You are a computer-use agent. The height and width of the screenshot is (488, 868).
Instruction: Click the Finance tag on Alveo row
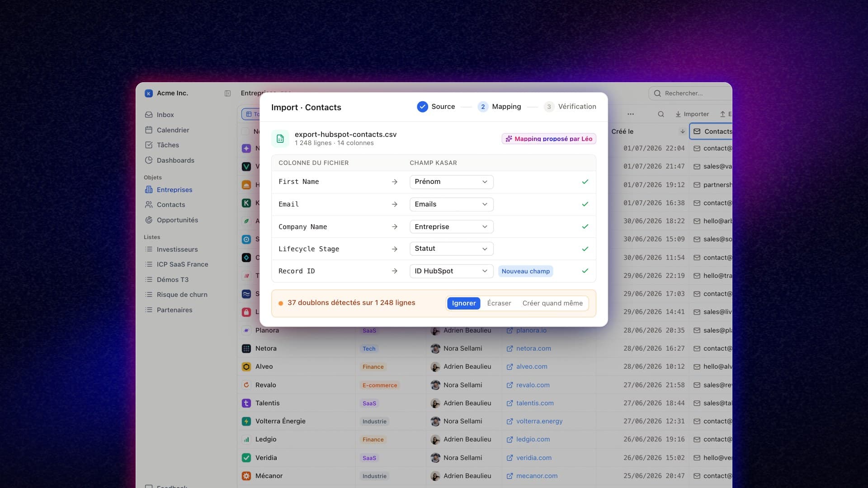tap(373, 367)
